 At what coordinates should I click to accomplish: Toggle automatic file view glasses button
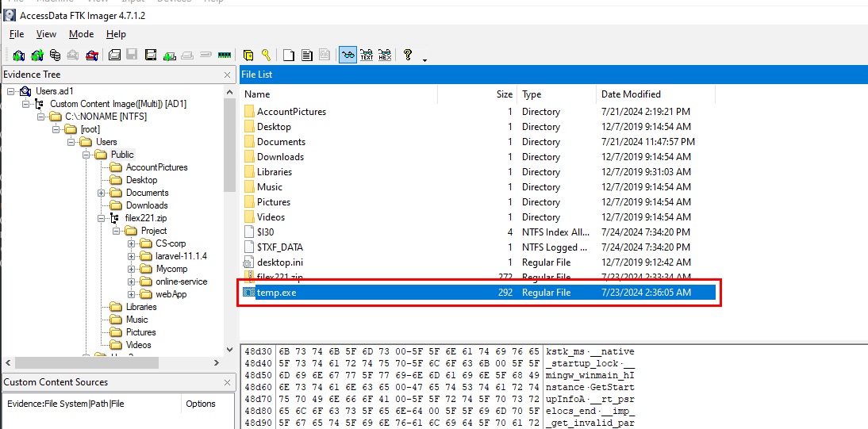[x=348, y=55]
